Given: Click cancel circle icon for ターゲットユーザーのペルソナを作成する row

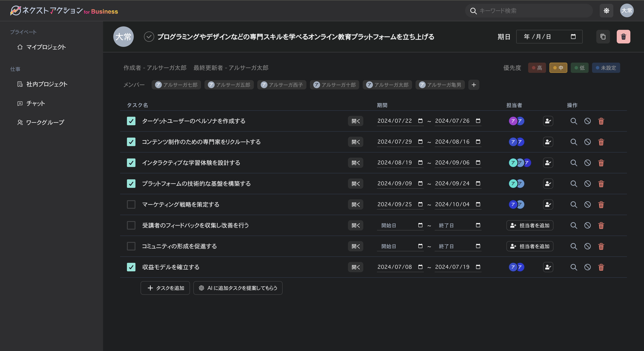Looking at the screenshot, I should pos(587,121).
